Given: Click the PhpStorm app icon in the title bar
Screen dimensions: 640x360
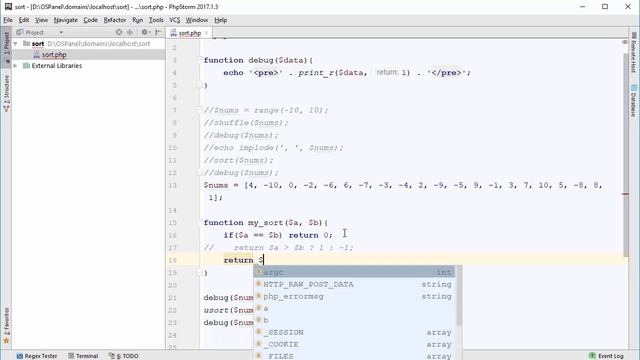Looking at the screenshot, I should [x=8, y=7].
